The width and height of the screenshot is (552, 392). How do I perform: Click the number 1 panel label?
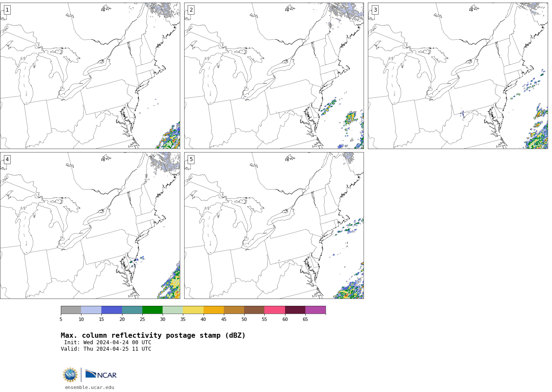point(7,10)
